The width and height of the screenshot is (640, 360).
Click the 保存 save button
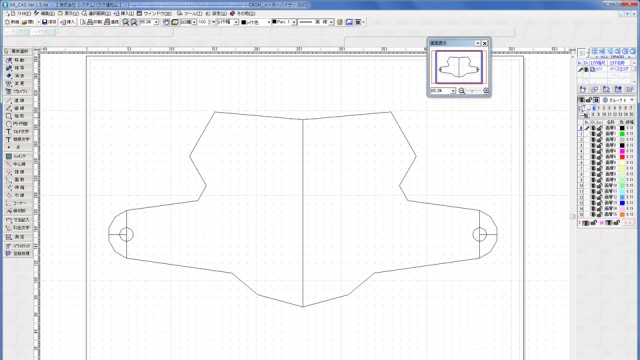(49, 22)
